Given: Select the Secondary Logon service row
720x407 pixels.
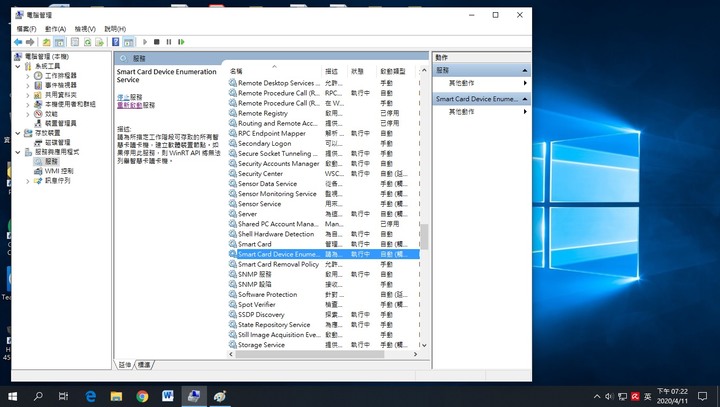Looking at the screenshot, I should pyautogui.click(x=324, y=143).
